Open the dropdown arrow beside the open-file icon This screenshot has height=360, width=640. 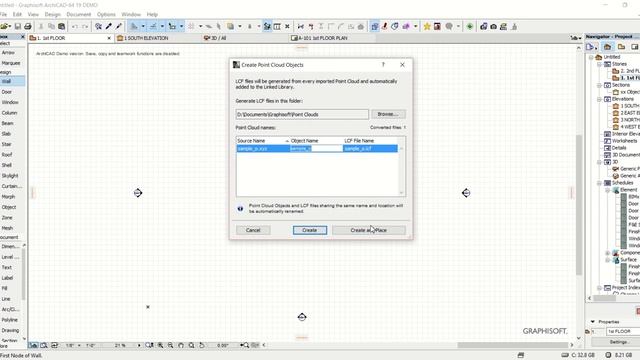pyautogui.click(x=9, y=27)
